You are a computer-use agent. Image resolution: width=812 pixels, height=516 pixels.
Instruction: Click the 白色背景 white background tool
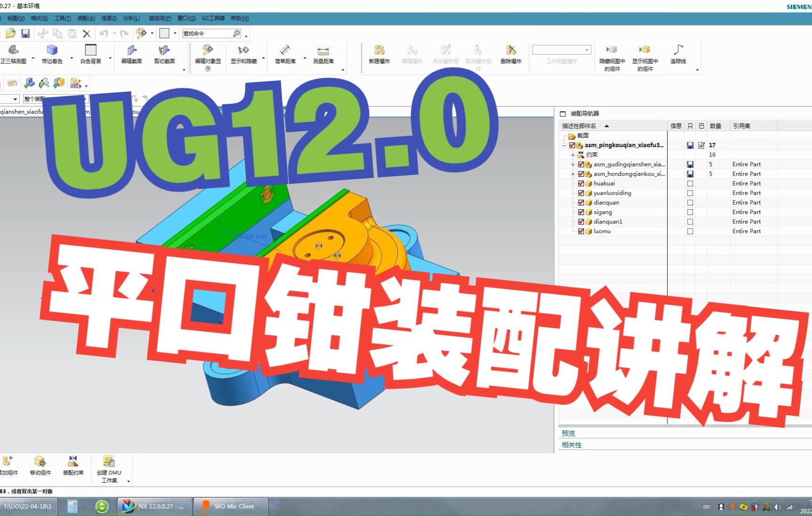(90, 55)
